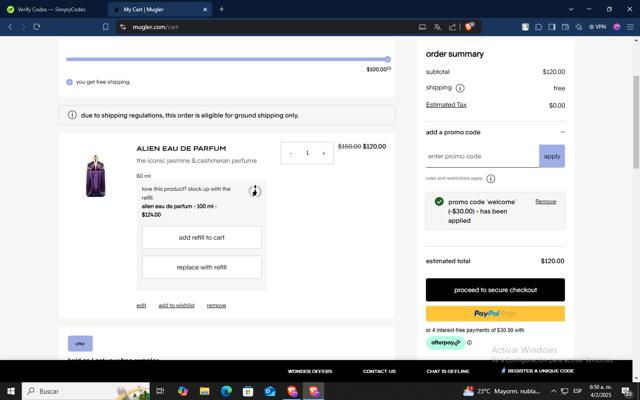The height and width of the screenshot is (400, 640).
Task: Open site settings icon in address bar
Action: [123, 27]
